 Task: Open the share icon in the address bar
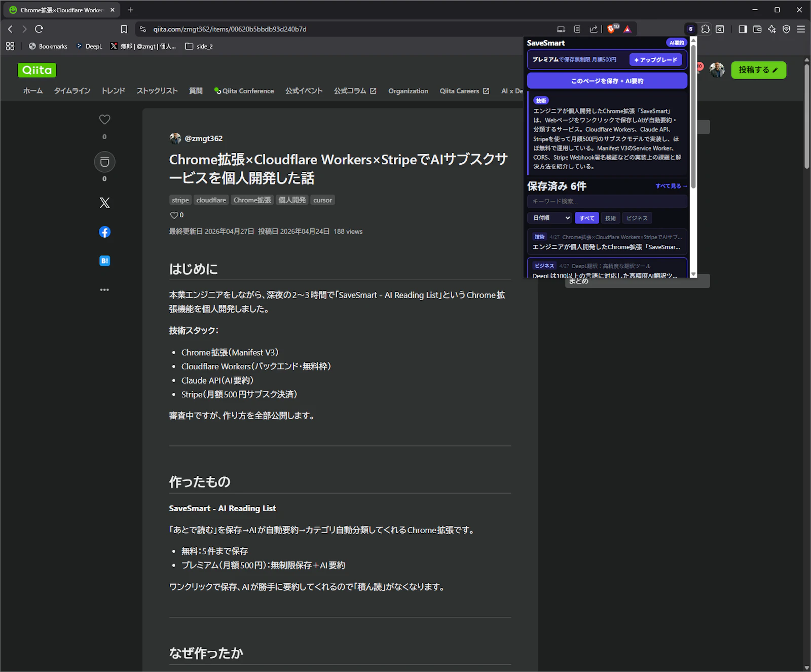point(594,29)
